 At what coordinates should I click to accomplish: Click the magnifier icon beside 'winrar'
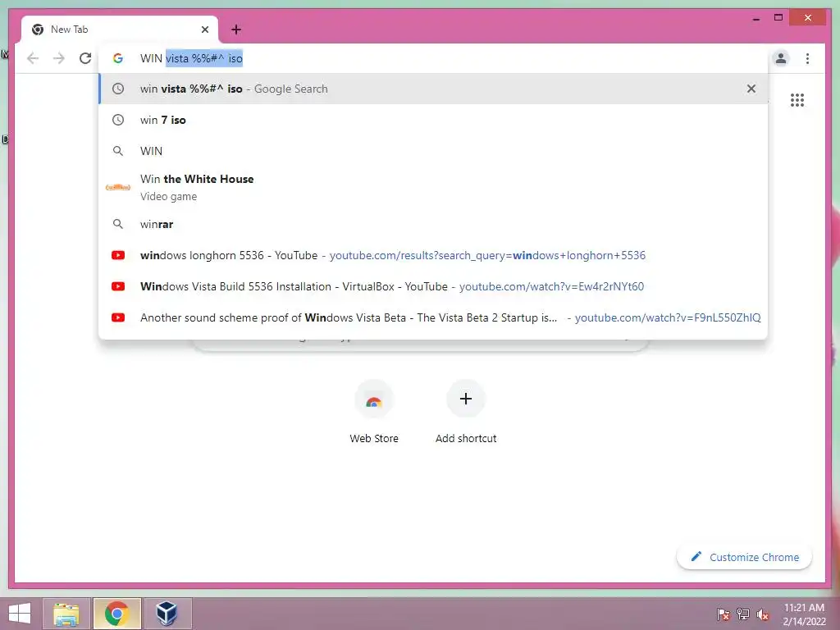tap(118, 224)
